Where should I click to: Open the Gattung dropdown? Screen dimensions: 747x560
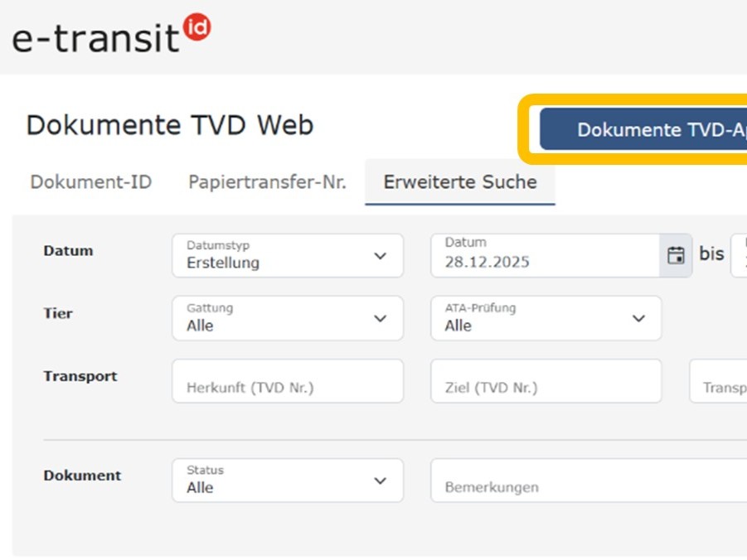287,318
